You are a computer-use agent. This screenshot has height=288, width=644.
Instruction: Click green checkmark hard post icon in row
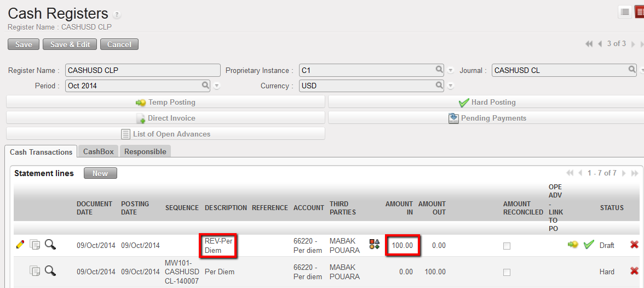coord(588,245)
